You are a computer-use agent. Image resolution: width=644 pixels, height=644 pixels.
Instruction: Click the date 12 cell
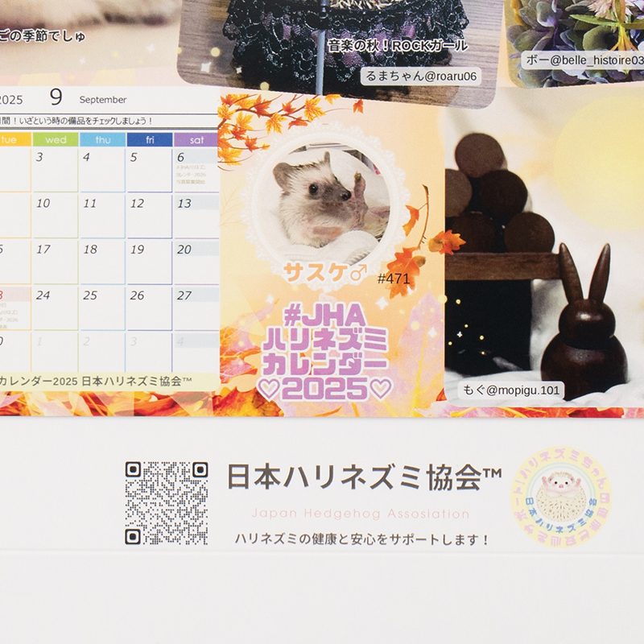coord(149,216)
